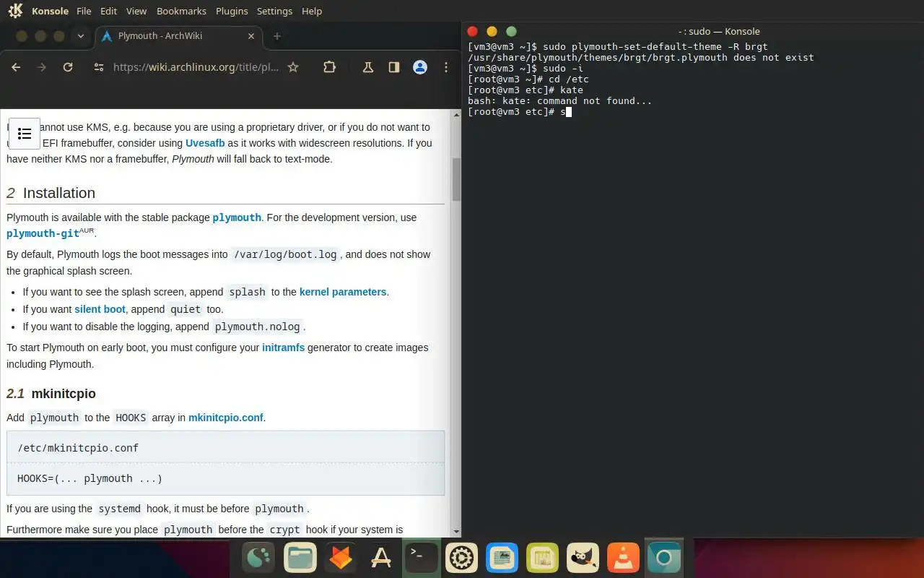The height and width of the screenshot is (578, 924).
Task: Open the Help menu
Action: (312, 11)
